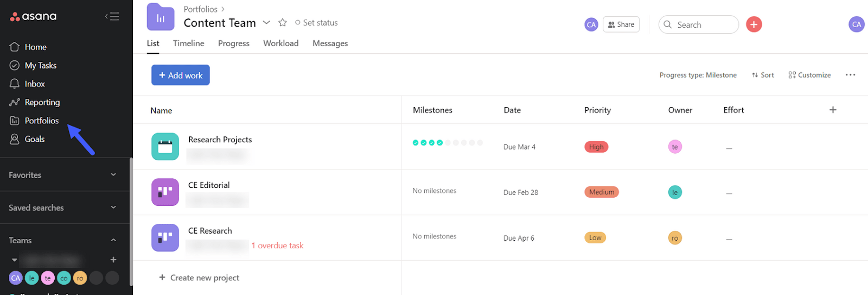The width and height of the screenshot is (868, 295).
Task: Click the CA team member avatar in sidebar
Action: point(16,278)
